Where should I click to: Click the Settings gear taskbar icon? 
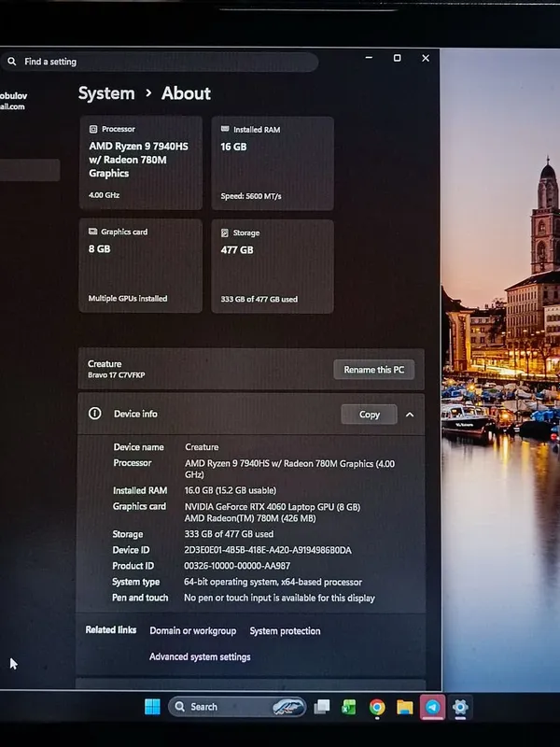point(460,707)
